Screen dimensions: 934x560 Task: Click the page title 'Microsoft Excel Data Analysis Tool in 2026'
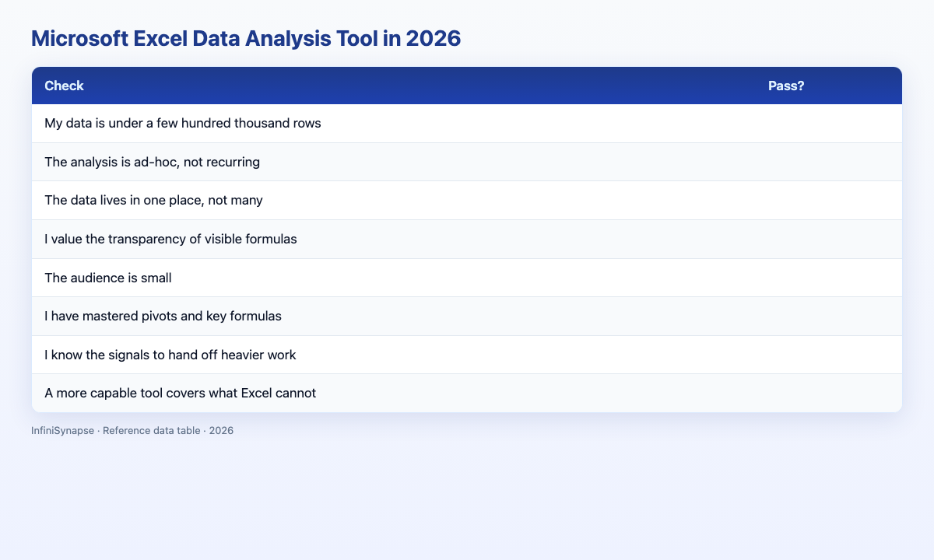[x=246, y=38]
